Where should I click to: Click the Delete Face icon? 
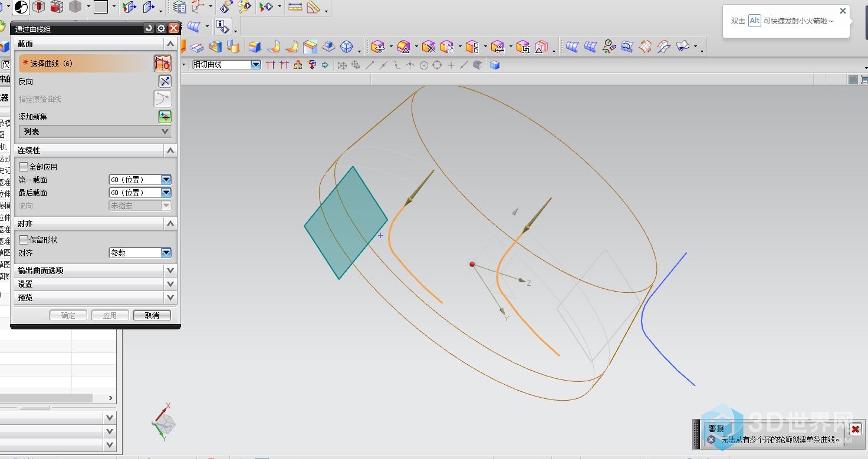pos(428,47)
